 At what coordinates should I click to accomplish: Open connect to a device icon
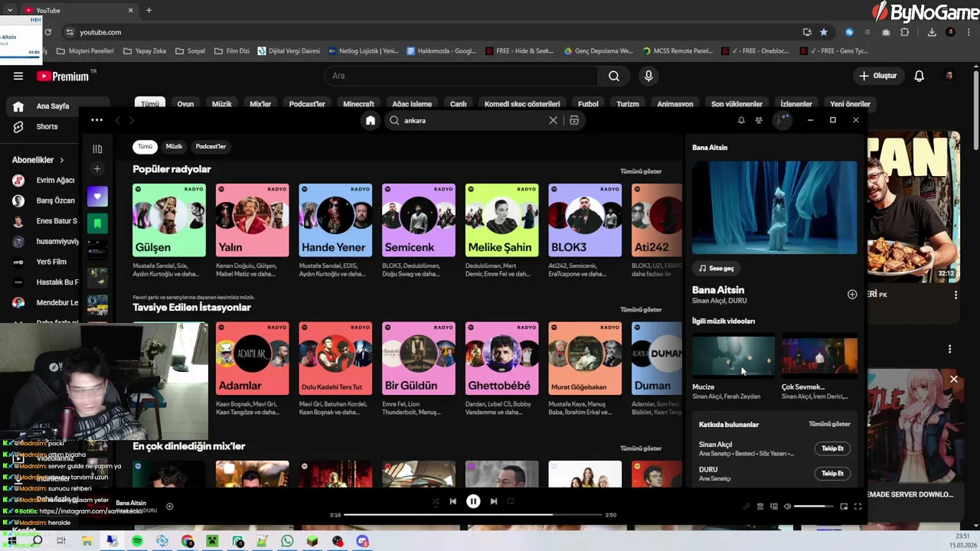tap(774, 507)
